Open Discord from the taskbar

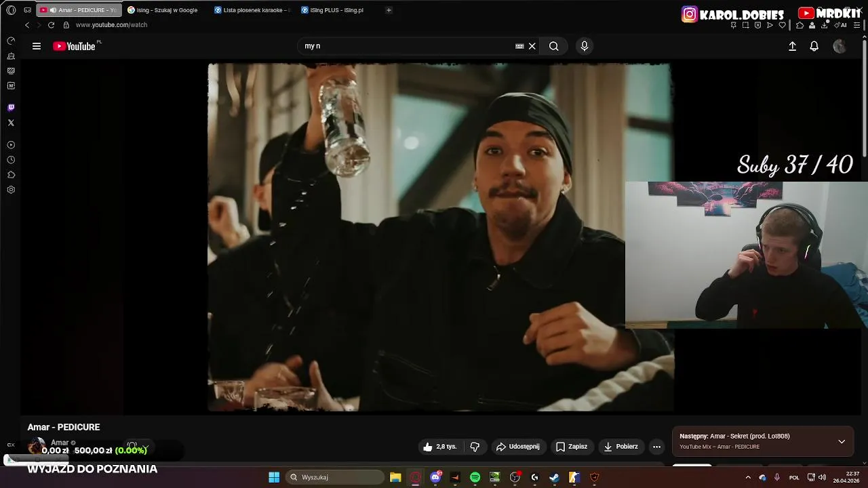point(435,477)
